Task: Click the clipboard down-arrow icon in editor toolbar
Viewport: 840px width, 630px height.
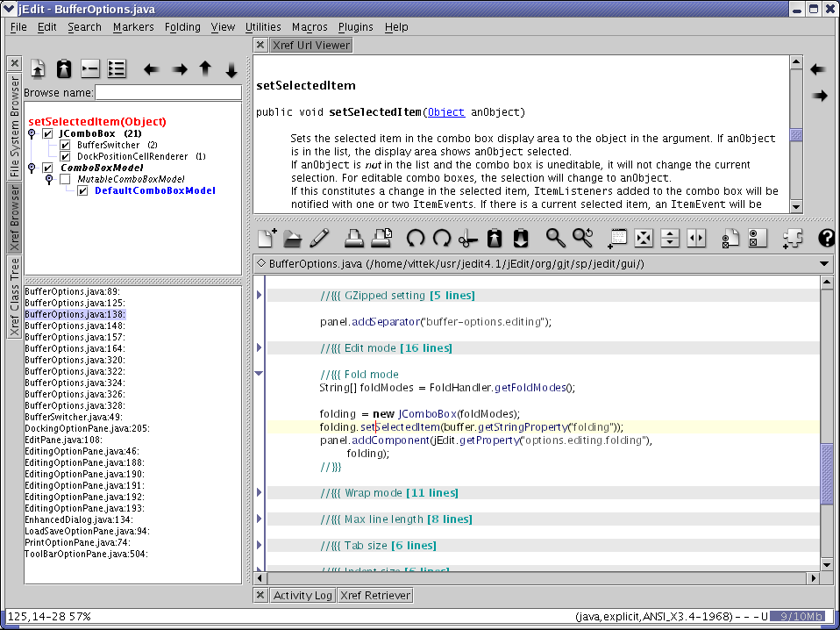Action: 521,238
